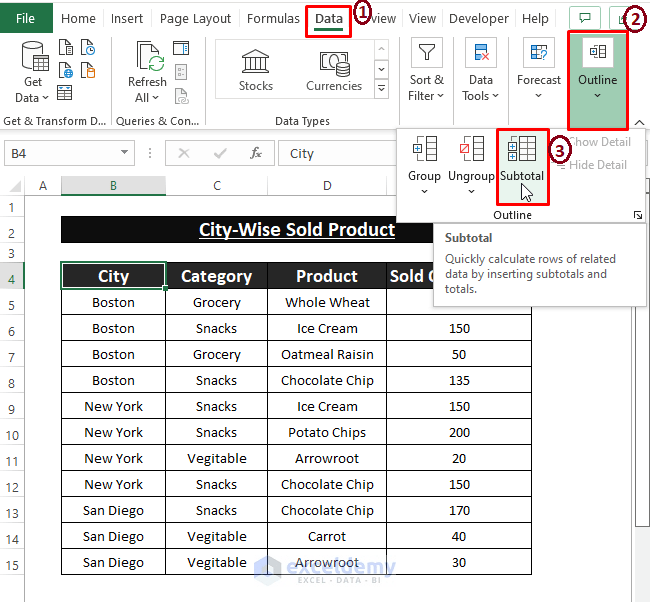Image resolution: width=650 pixels, height=602 pixels.
Task: Open the File tab
Action: 26,18
